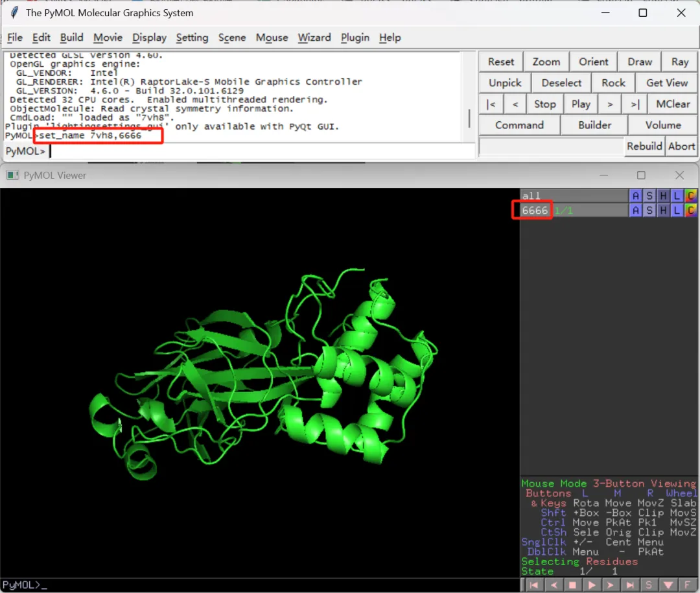Screen dimensions: 700x593
Task: Jump to movie end with >| button
Action: 635,104
